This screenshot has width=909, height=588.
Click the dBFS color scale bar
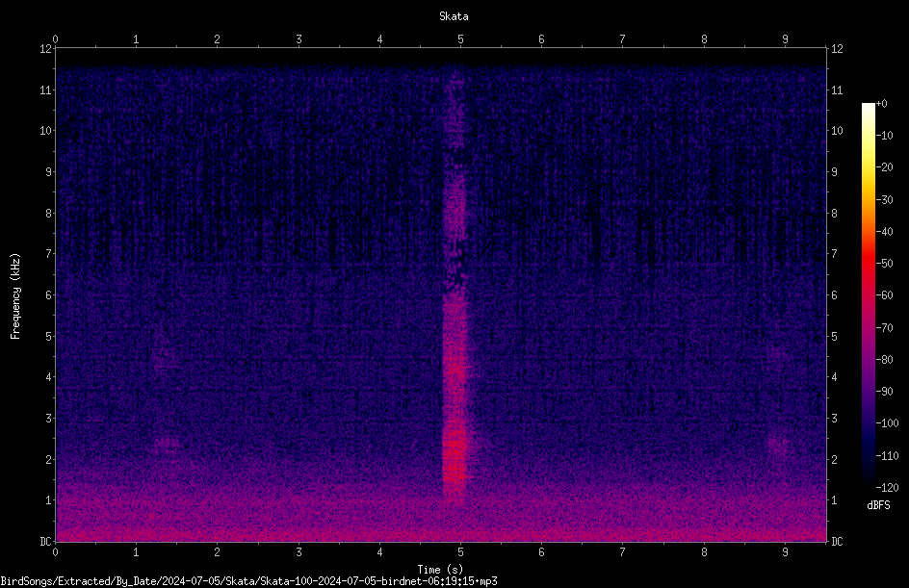click(868, 294)
